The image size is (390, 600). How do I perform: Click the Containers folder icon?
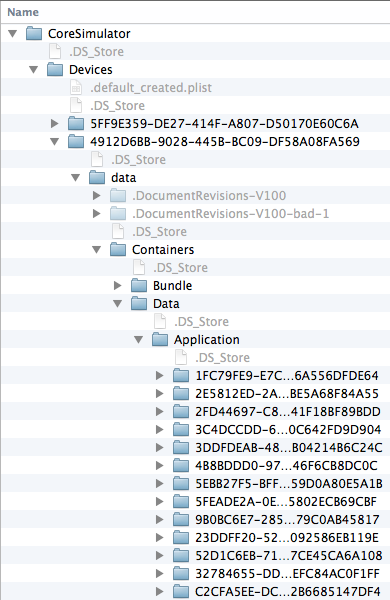click(x=118, y=249)
